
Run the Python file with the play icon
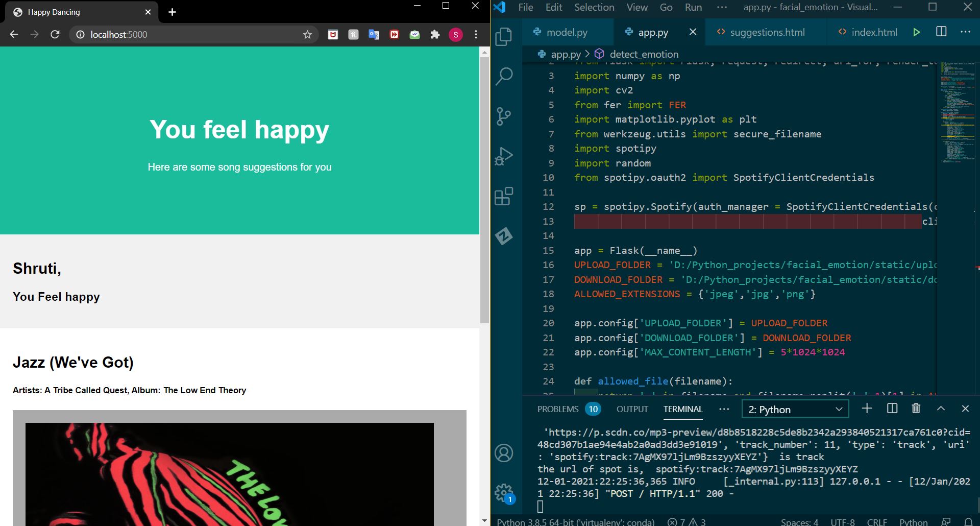tap(917, 32)
